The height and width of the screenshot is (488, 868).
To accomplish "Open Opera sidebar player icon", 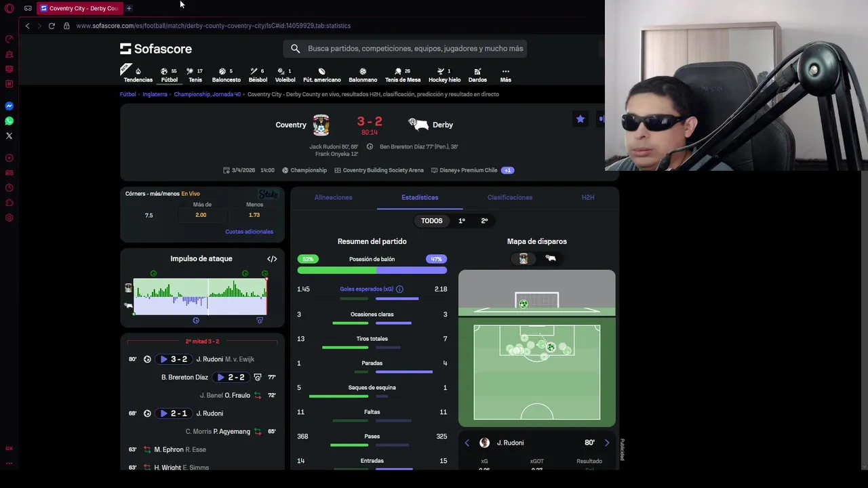I will click(9, 158).
